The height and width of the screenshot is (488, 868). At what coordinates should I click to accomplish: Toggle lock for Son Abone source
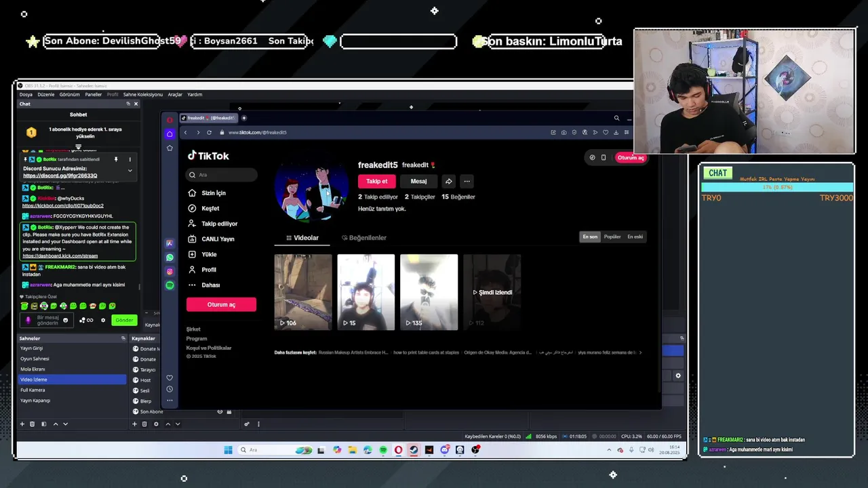(x=229, y=411)
